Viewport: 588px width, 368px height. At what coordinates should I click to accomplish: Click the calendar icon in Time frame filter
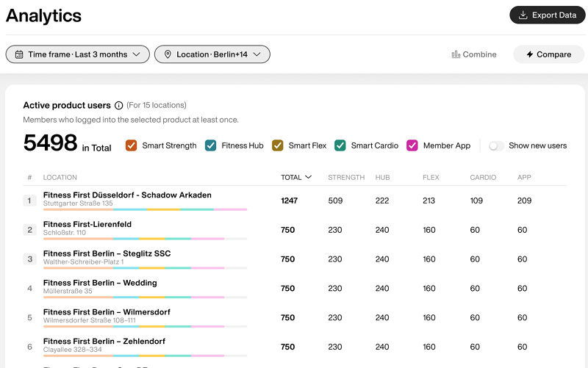tap(19, 54)
